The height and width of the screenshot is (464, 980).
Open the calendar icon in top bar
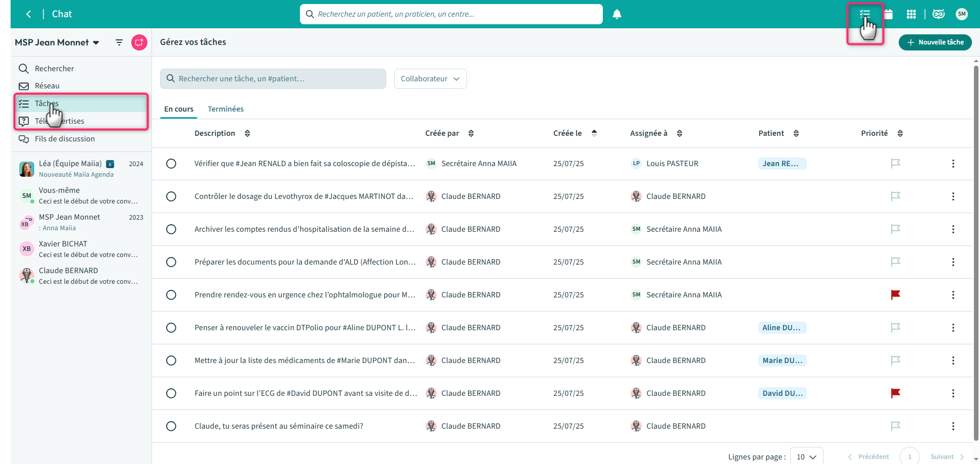(889, 14)
